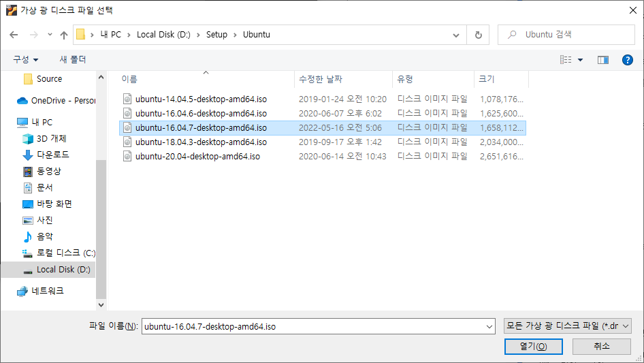The height and width of the screenshot is (363, 644).
Task: Go back using the left arrow
Action: point(14,35)
